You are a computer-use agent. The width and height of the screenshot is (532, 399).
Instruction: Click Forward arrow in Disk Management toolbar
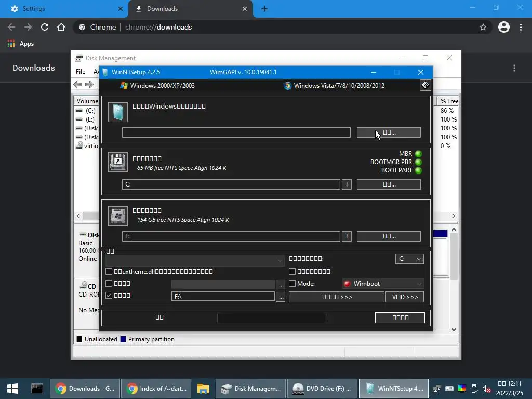click(89, 85)
